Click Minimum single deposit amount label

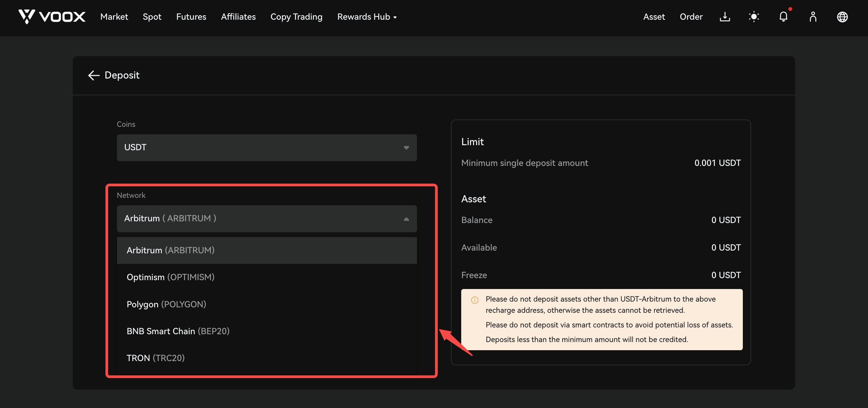(x=524, y=163)
